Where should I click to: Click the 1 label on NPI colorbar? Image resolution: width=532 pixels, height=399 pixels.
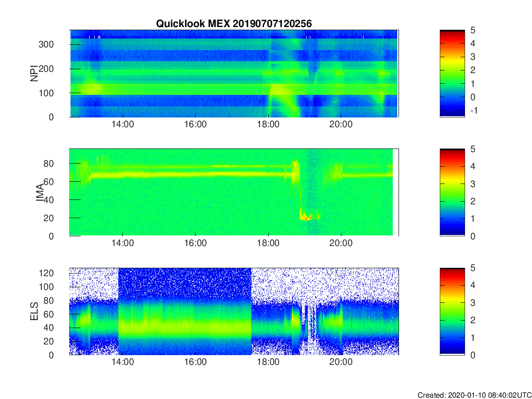tap(473, 84)
